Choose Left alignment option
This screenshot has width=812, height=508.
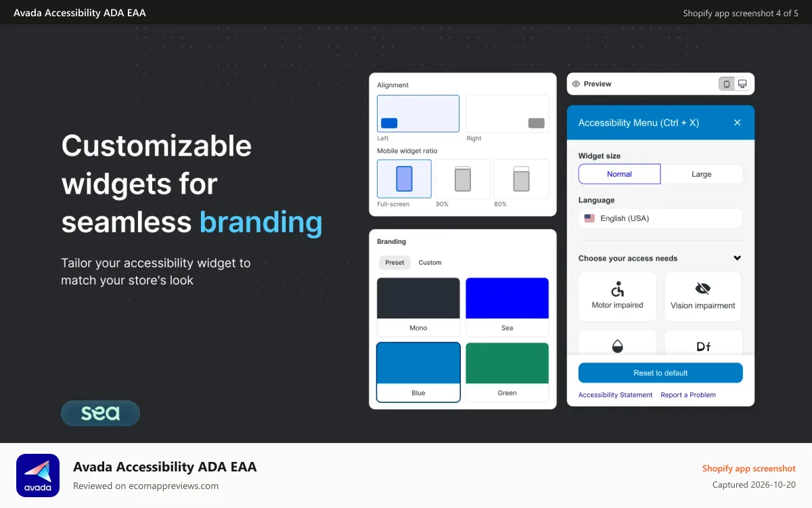pos(418,114)
